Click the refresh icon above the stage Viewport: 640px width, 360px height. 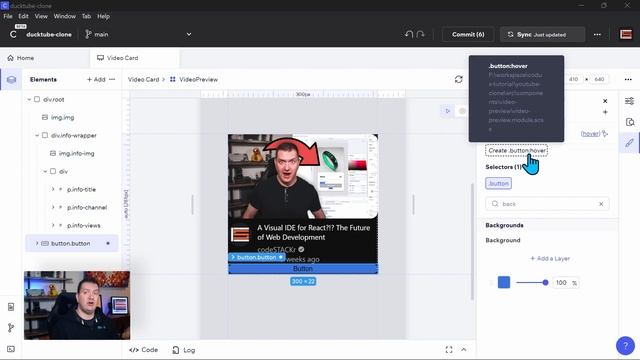[458, 79]
